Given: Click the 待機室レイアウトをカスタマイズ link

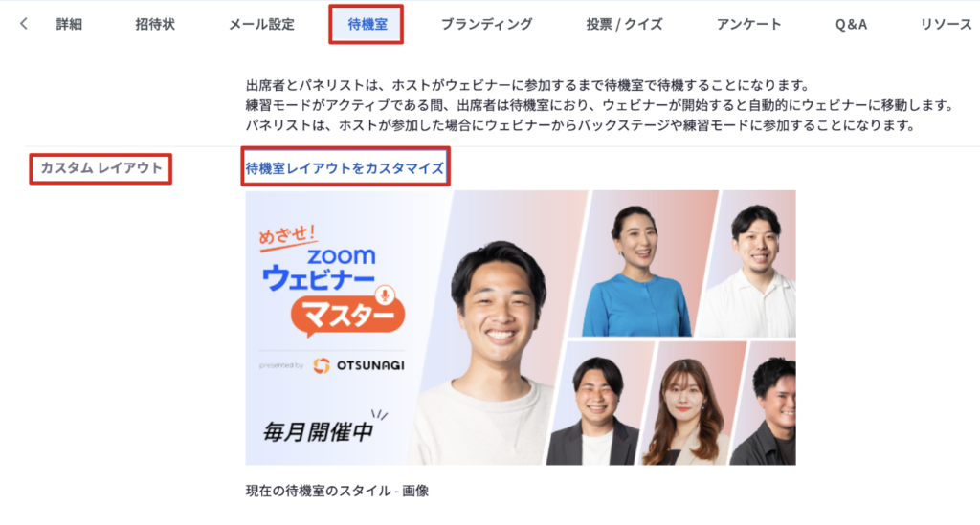Looking at the screenshot, I should (x=345, y=168).
